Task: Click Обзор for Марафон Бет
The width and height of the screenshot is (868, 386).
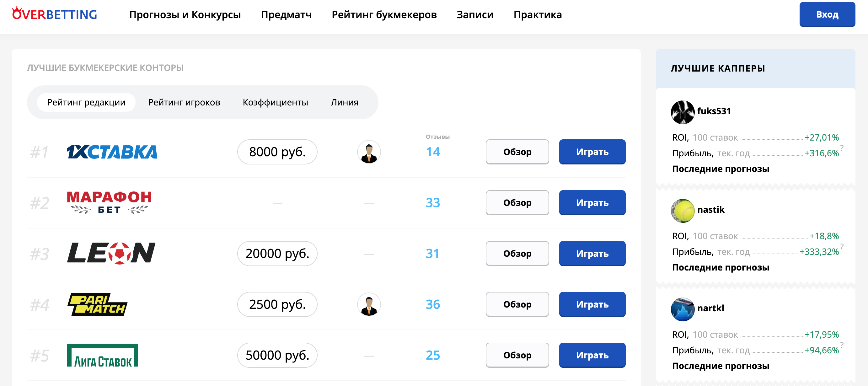Action: point(517,203)
